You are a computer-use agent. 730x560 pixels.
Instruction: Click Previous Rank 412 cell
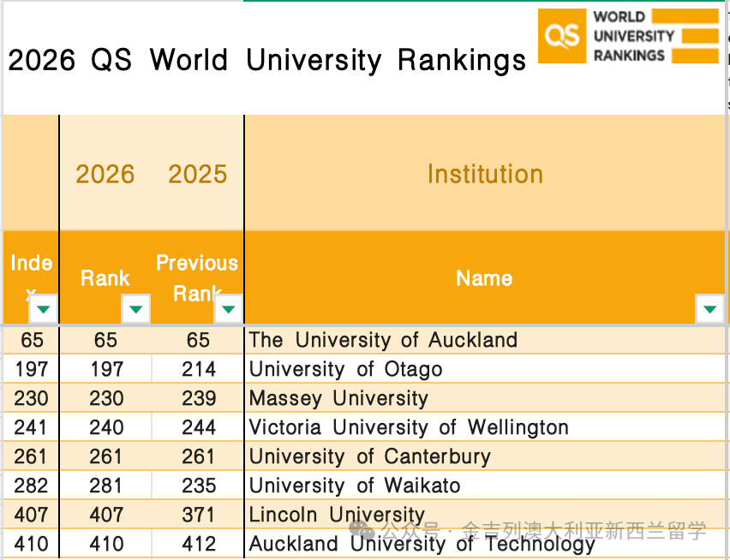198,544
